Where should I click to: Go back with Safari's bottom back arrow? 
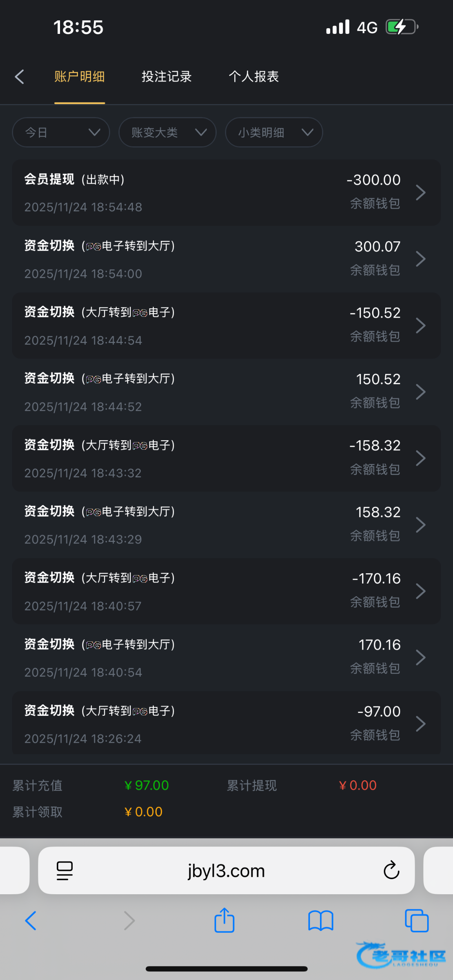coord(31,921)
